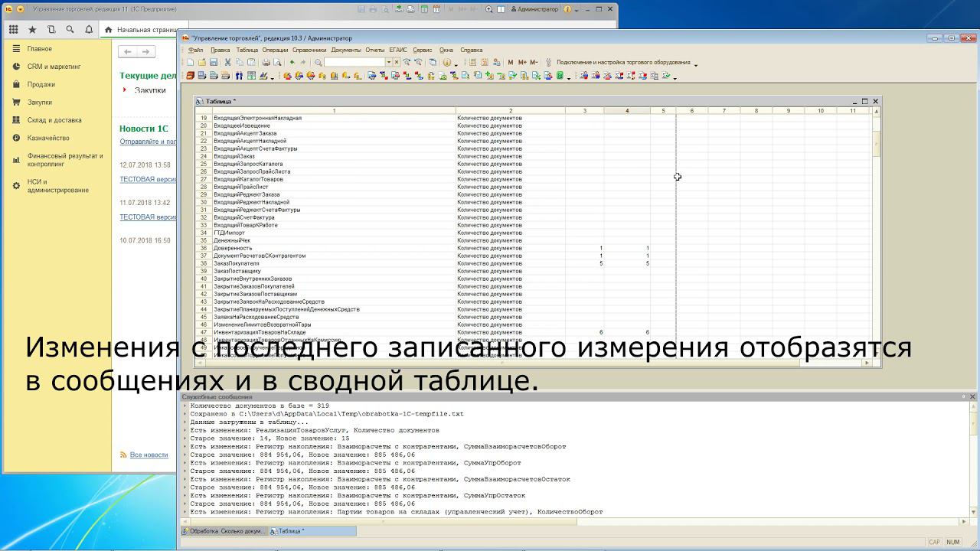Open the calculator icon in toolbar
This screenshot has height=551, width=980.
(472, 62)
